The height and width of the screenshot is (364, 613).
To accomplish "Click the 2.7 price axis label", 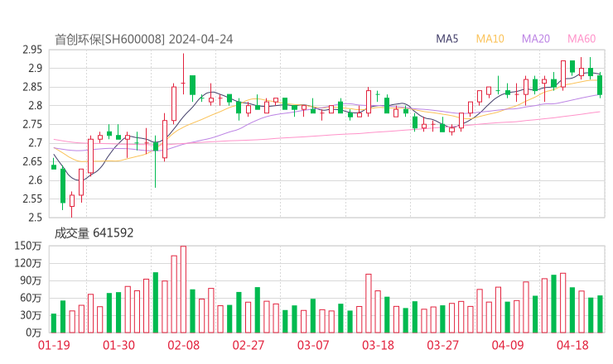I will point(35,143).
